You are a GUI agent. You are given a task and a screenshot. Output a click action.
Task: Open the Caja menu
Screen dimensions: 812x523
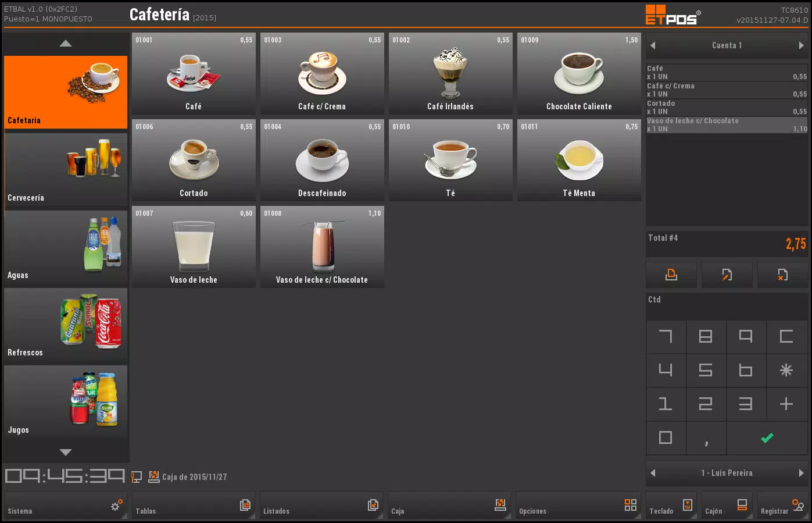coord(449,506)
